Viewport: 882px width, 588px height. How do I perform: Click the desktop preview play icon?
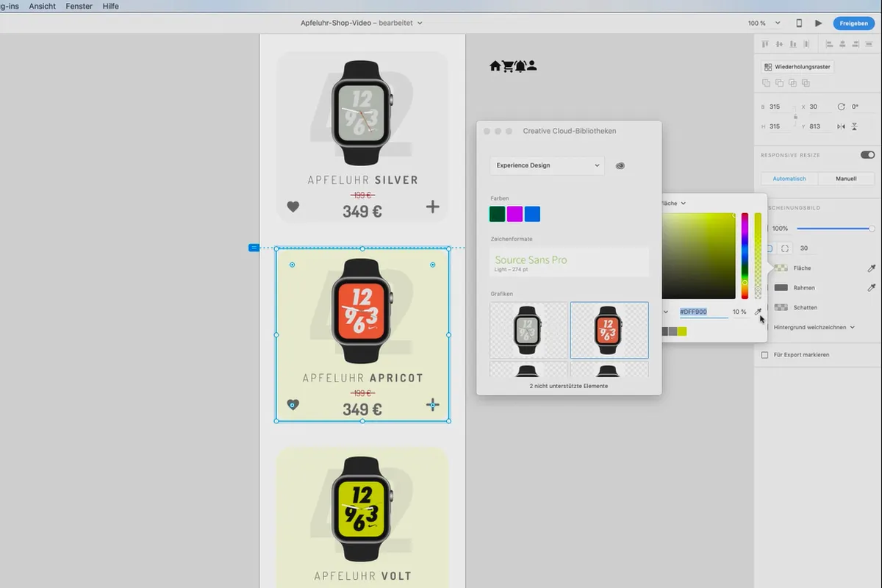click(818, 24)
